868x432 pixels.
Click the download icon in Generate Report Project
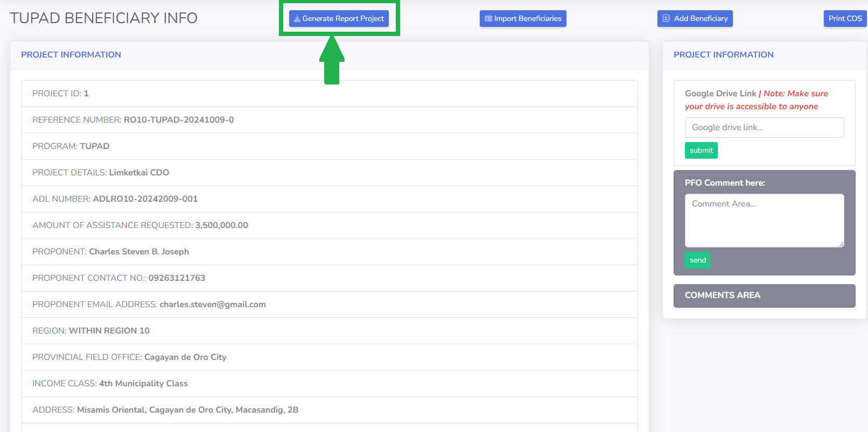(297, 19)
